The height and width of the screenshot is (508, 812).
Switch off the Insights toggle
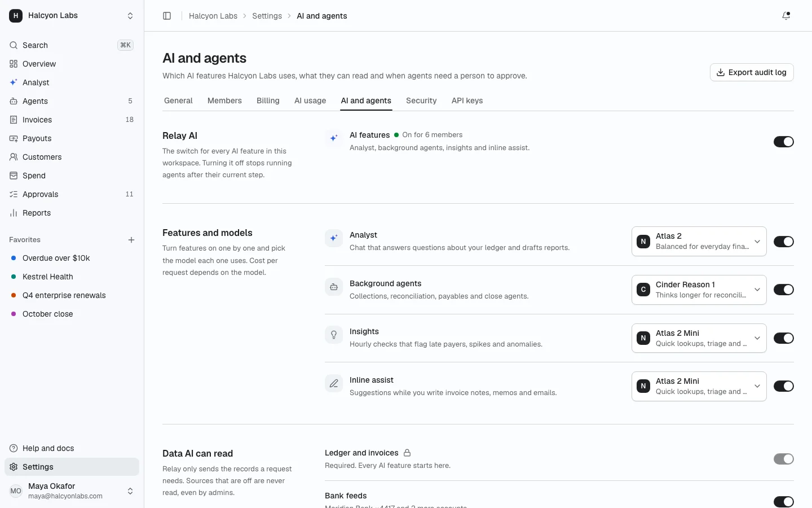point(784,338)
